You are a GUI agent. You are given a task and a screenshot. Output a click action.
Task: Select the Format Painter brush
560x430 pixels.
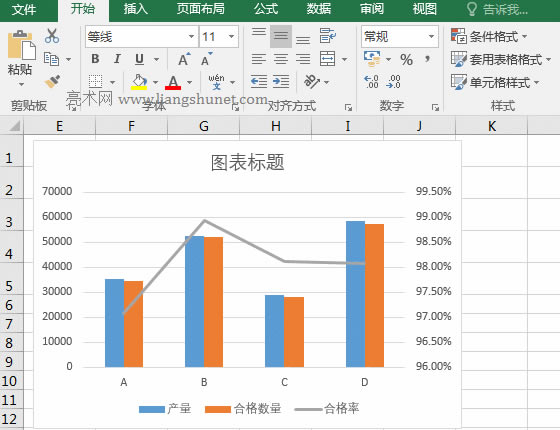(52, 82)
